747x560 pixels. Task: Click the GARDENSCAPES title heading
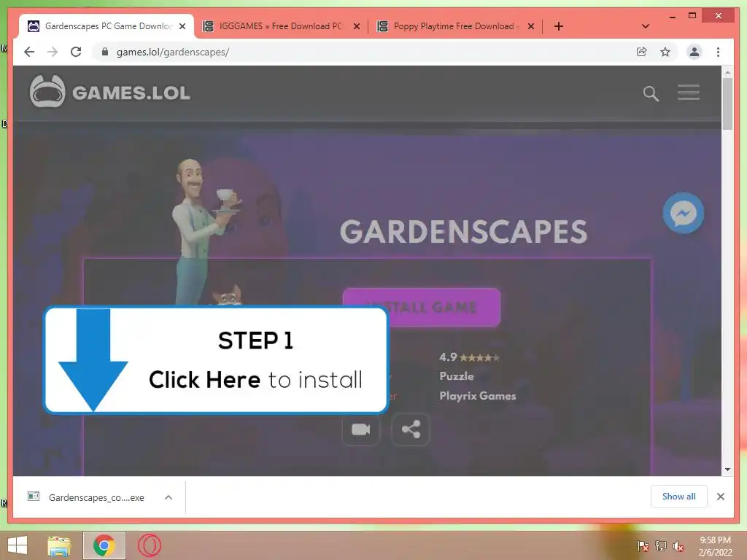click(463, 232)
